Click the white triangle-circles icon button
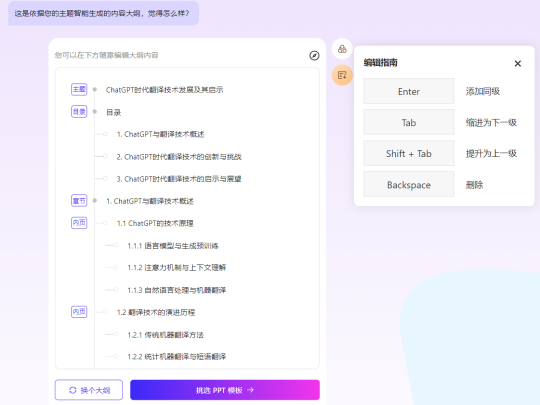 tap(342, 49)
